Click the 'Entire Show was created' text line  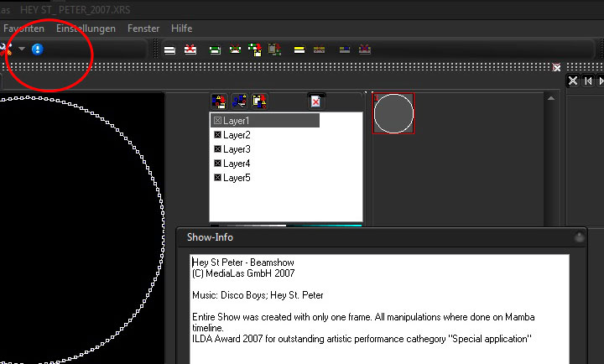(363, 322)
